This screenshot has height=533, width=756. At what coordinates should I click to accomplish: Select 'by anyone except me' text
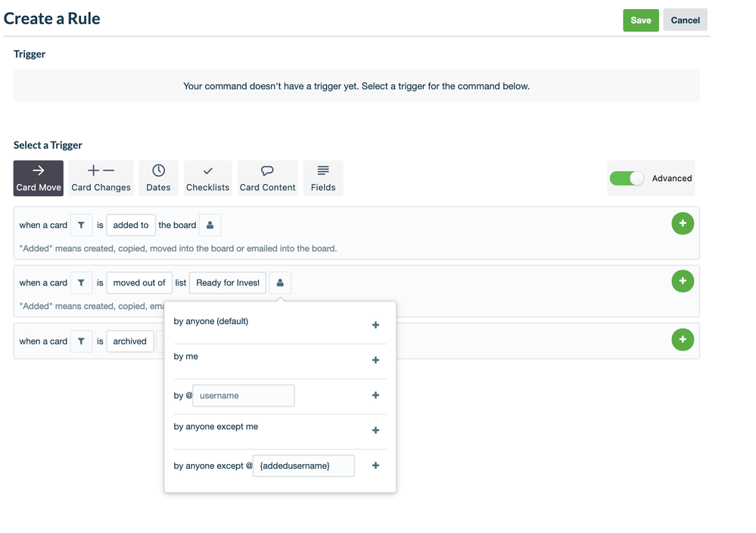(x=216, y=427)
